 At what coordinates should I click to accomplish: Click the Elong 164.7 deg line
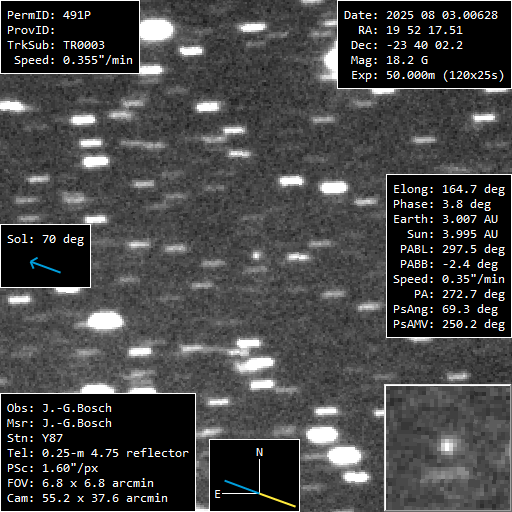click(x=449, y=189)
